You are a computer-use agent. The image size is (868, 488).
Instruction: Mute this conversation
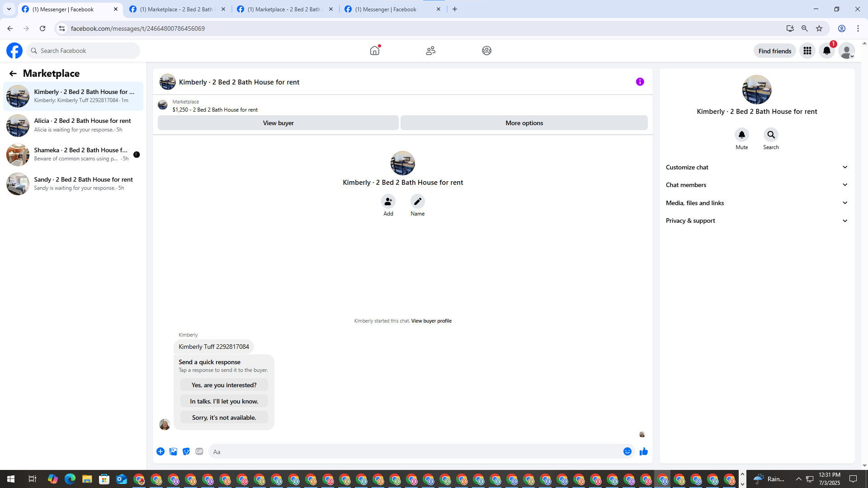pos(741,135)
